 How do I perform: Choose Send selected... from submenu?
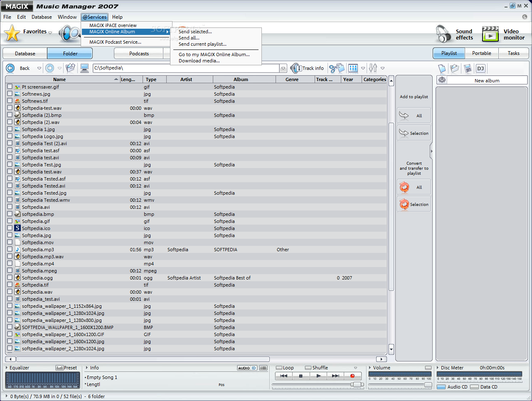(195, 32)
